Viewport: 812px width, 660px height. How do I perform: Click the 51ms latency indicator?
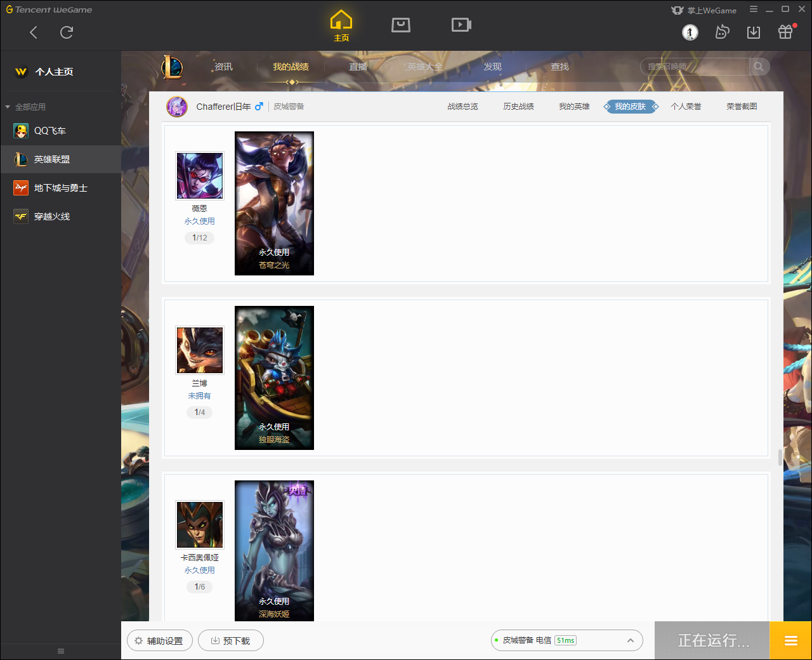tap(566, 640)
